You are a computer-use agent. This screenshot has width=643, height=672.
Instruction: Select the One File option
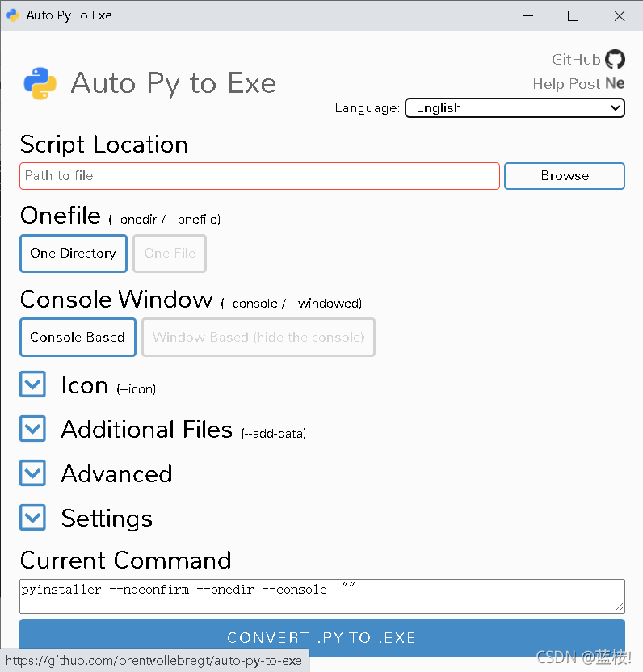coord(170,254)
